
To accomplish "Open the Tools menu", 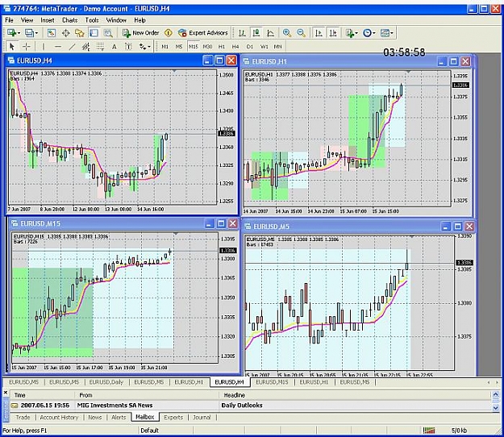I will coord(92,20).
